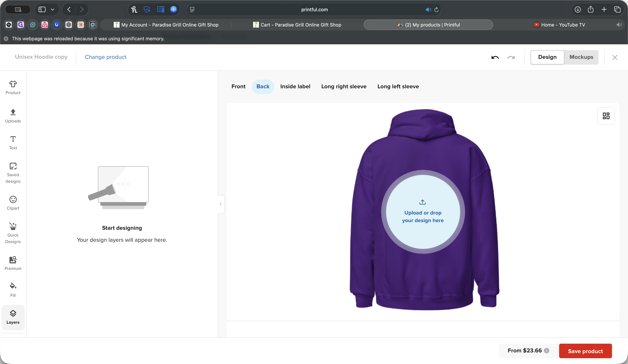Select the Front placement tab
This screenshot has width=628, height=364.
point(238,86)
